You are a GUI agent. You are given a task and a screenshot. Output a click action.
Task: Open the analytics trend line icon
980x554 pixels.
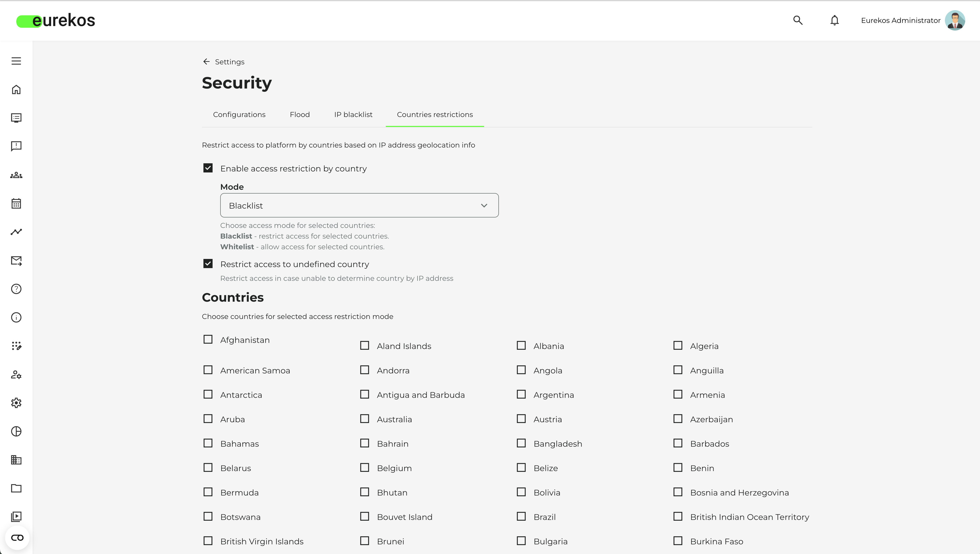[16, 232]
